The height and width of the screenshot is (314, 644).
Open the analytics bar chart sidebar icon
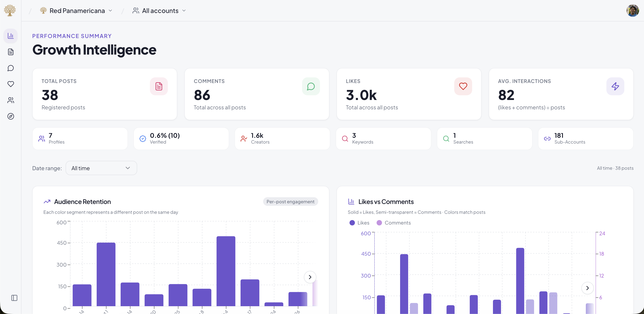(11, 36)
